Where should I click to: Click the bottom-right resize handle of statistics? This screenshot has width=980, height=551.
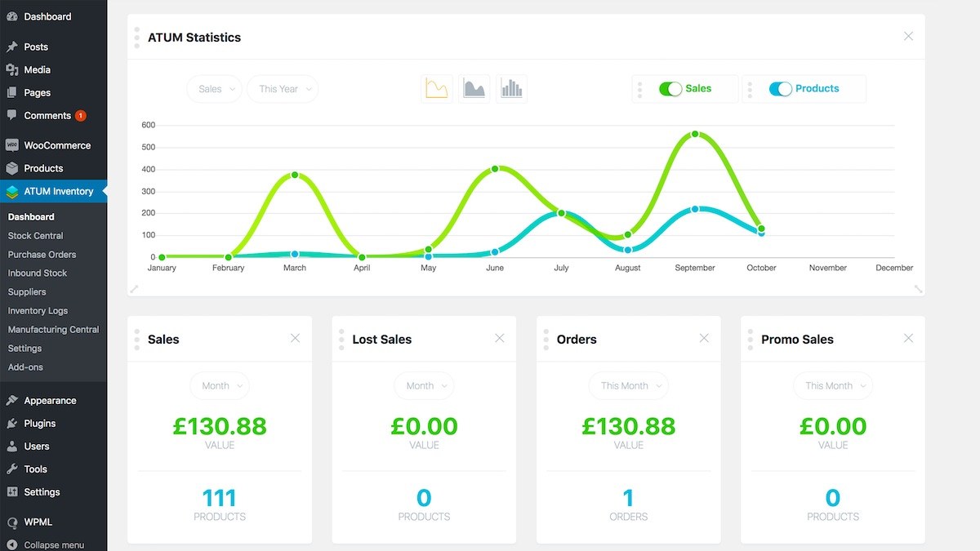click(x=918, y=288)
